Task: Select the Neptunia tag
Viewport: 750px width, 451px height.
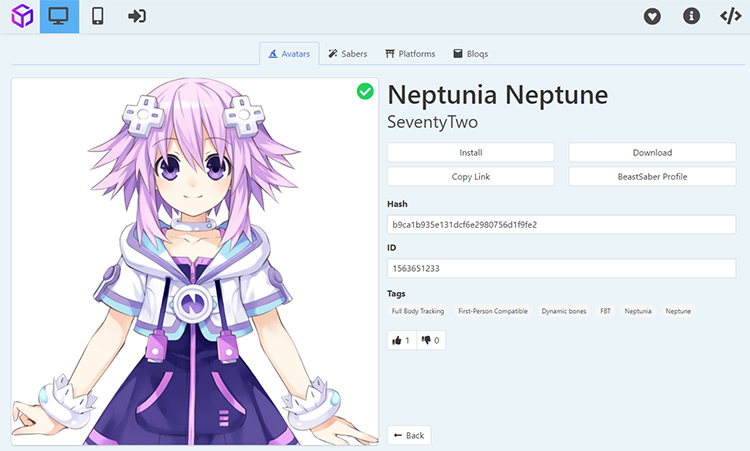Action: 638,311
